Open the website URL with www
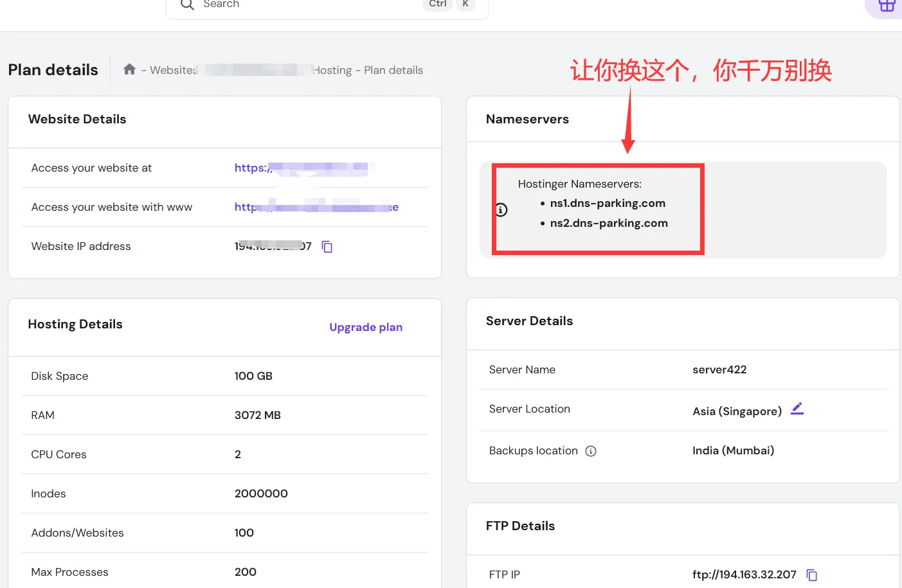 pos(316,207)
